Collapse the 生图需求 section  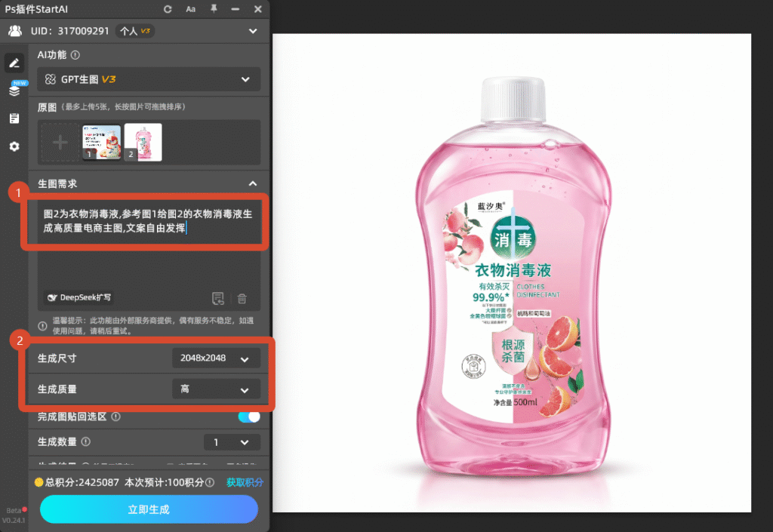253,183
